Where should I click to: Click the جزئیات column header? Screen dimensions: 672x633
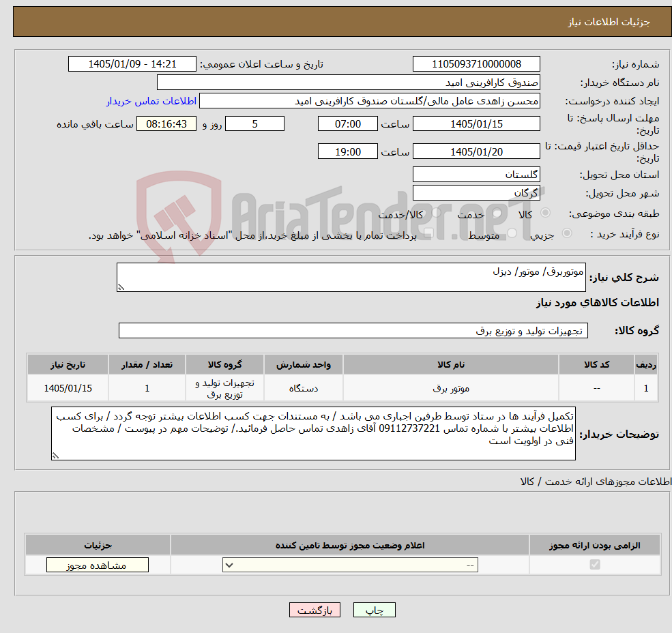pos(98,545)
